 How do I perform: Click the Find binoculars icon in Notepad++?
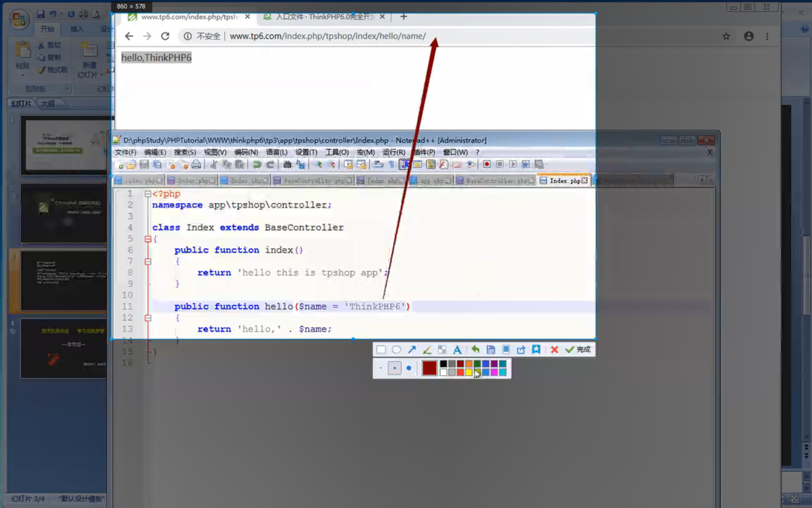(287, 164)
